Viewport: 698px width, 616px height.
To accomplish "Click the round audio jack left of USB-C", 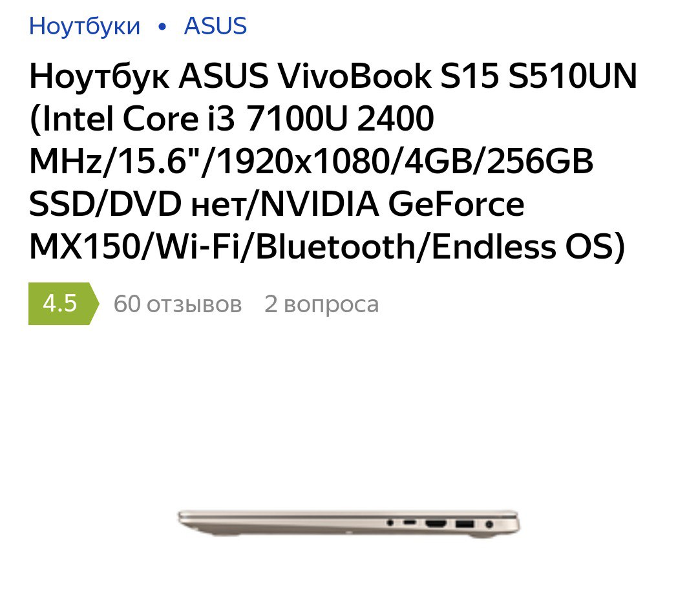I will [390, 522].
